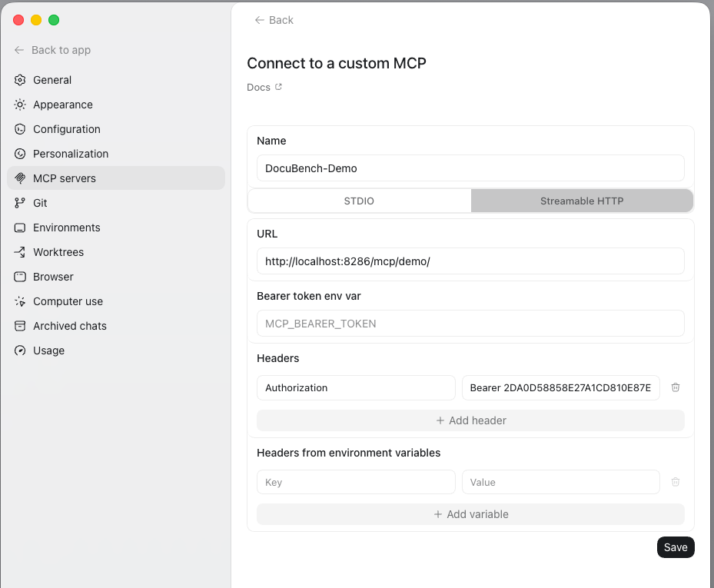Click the Git branch icon

[x=19, y=203]
